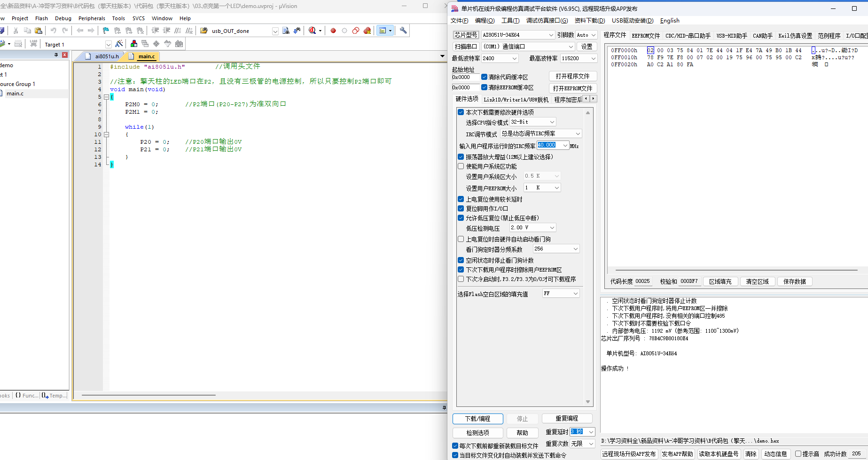Image resolution: width=868 pixels, height=460 pixels.
Task: Open Configuration with the wrench icon
Action: pyautogui.click(x=403, y=31)
